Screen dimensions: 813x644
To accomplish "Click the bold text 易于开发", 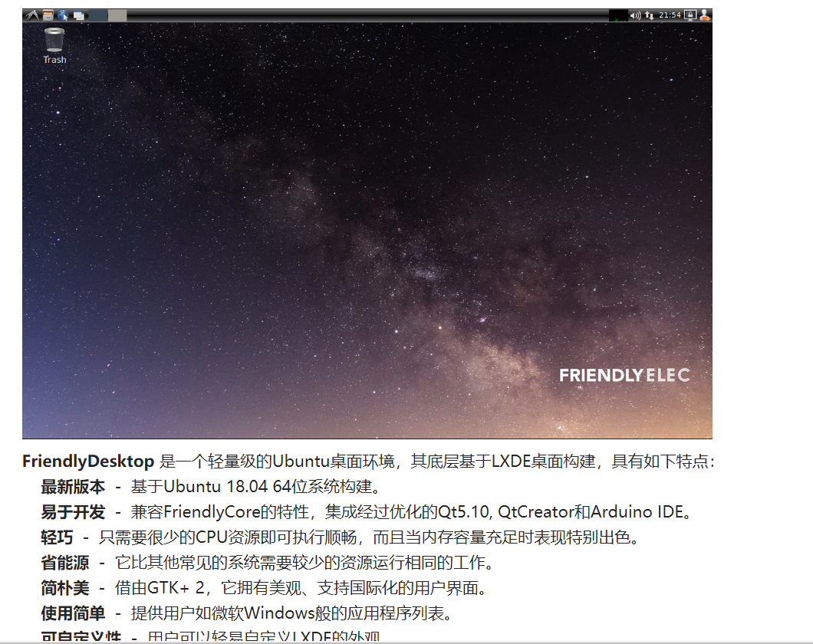I will click(x=73, y=512).
